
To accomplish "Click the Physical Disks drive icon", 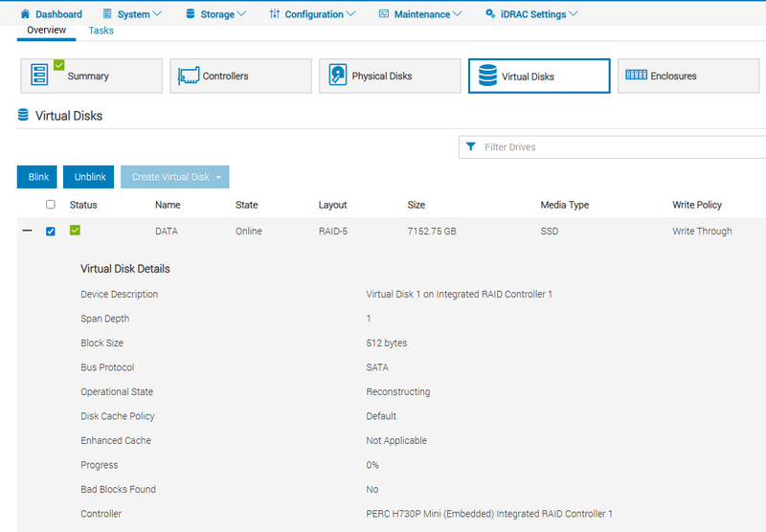I will 337,76.
